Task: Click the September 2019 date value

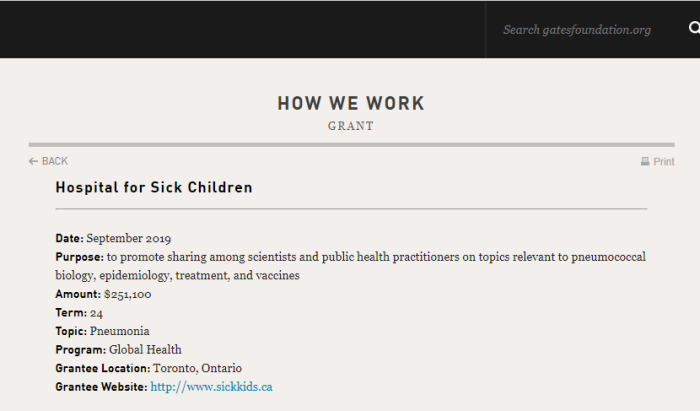Action: [x=129, y=238]
